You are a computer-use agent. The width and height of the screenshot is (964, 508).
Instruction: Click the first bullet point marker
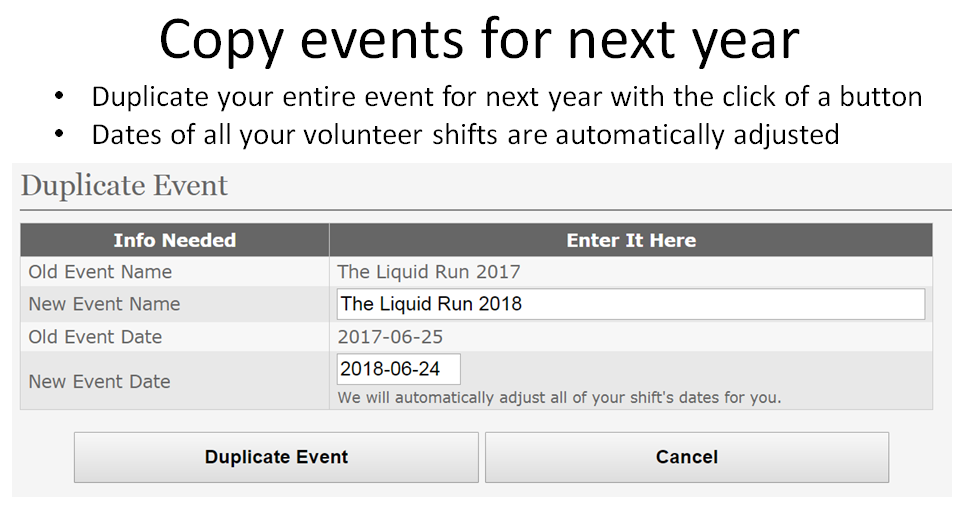[60, 98]
